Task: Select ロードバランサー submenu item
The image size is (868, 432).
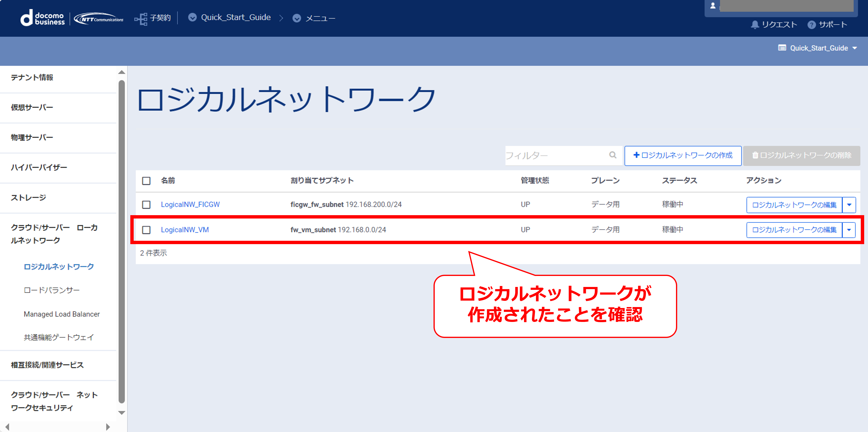Action: 52,290
